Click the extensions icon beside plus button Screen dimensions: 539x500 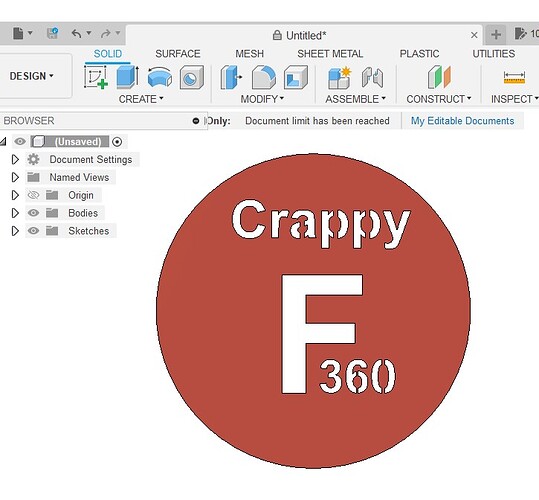click(520, 34)
